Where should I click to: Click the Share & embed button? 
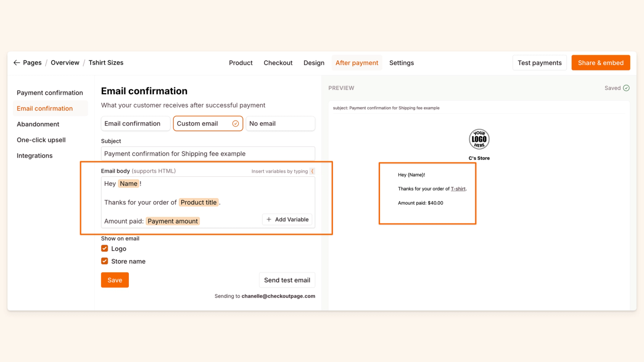click(601, 63)
